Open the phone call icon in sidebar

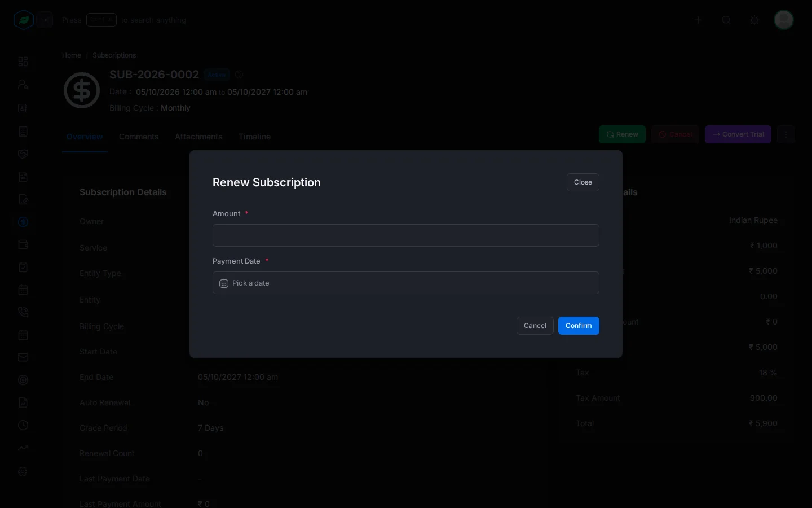point(23,312)
